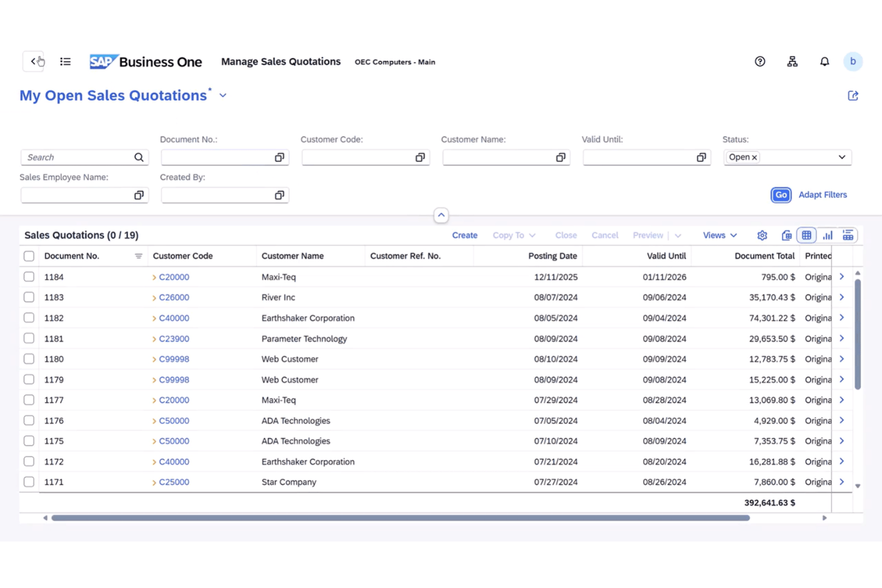Click Document No. column sort/filter icon
This screenshot has height=588, width=882.
click(138, 256)
